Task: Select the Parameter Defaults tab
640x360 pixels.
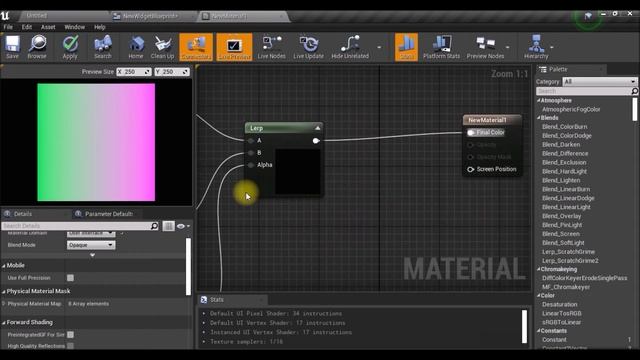Action: 109,214
